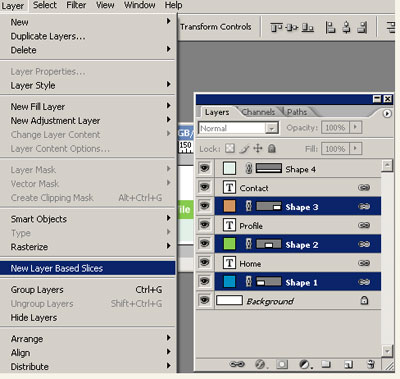Click the align right edges icon
The image size is (400, 379).
(362, 27)
